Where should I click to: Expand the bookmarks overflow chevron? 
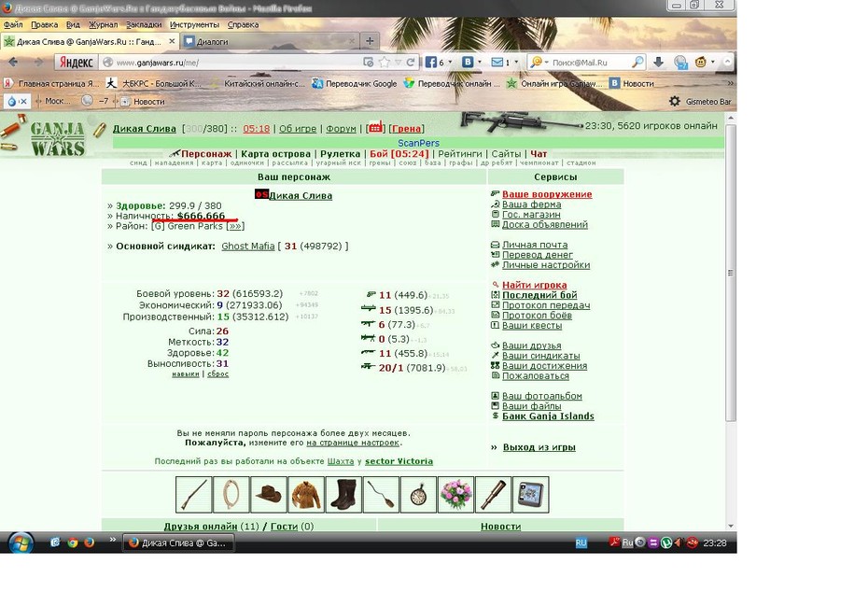[730, 83]
